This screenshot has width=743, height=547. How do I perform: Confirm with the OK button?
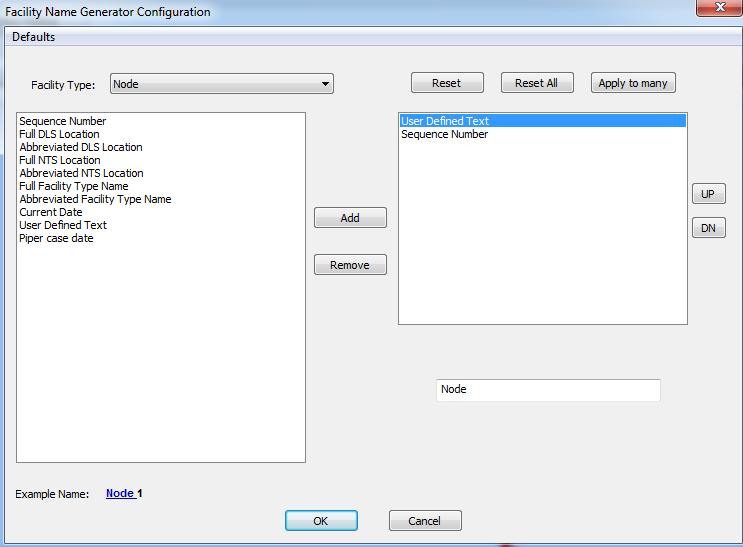pyautogui.click(x=320, y=520)
